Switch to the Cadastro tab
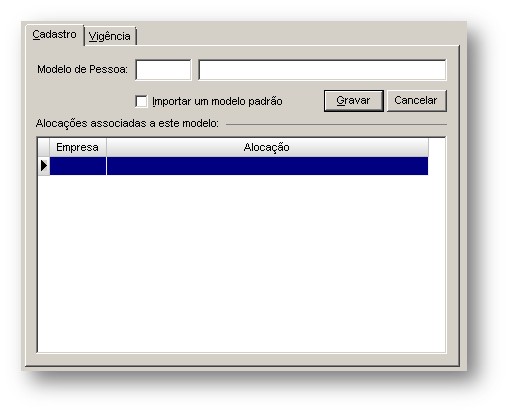Screen dimensions: 509x413 (55, 35)
